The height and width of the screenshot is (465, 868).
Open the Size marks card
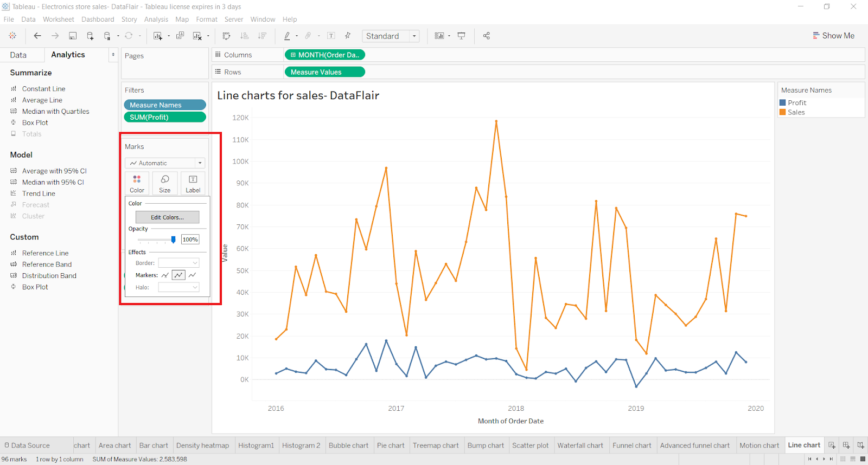point(165,183)
